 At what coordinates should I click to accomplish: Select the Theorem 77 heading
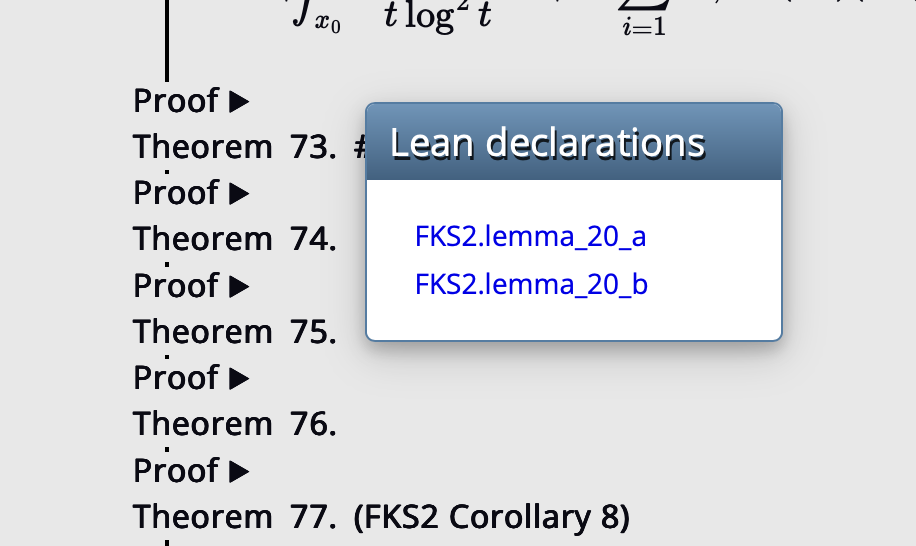(x=235, y=517)
